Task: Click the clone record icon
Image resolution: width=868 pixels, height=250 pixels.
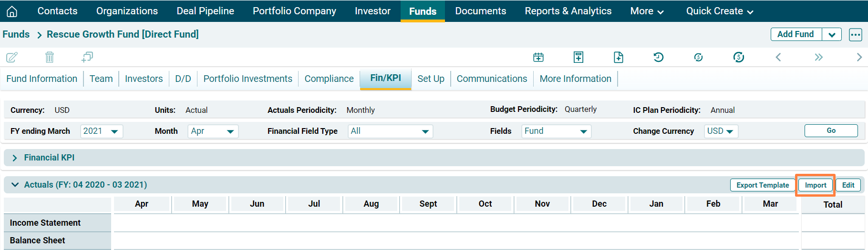Action: tap(87, 57)
